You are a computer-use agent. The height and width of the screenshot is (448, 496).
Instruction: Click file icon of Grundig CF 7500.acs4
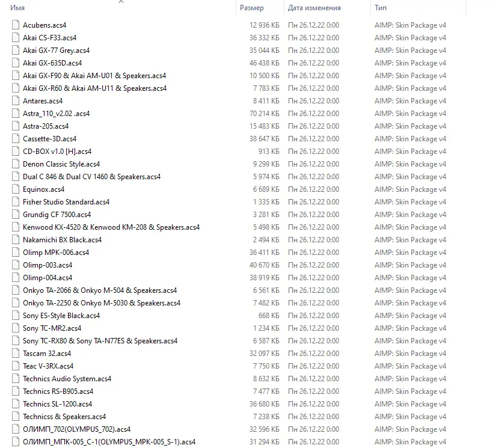(x=16, y=215)
